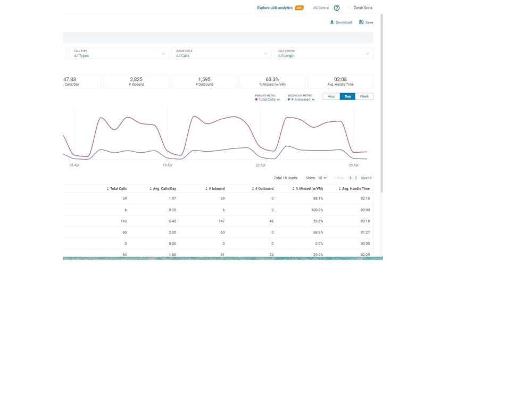The width and height of the screenshot is (532, 399).
Task: Select page 1 of users table
Action: click(x=350, y=178)
